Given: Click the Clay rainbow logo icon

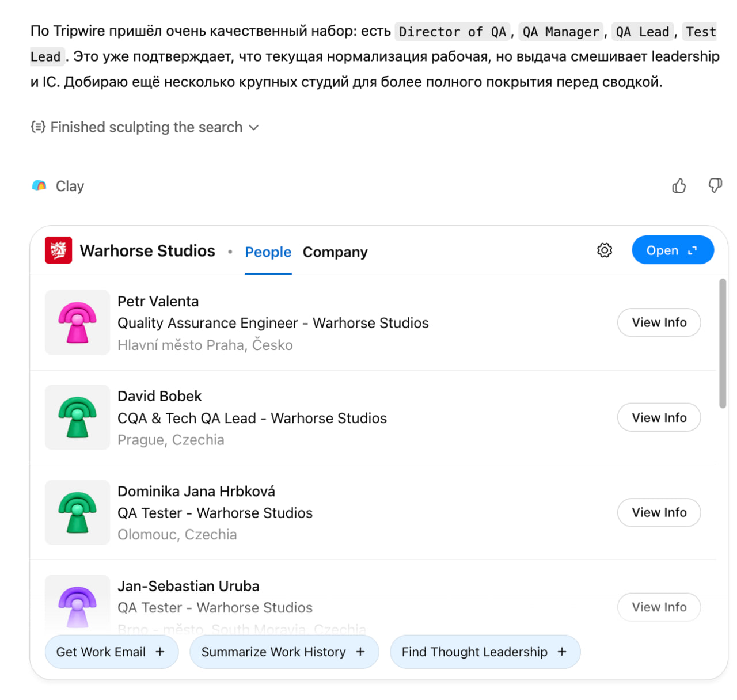Looking at the screenshot, I should [x=39, y=186].
